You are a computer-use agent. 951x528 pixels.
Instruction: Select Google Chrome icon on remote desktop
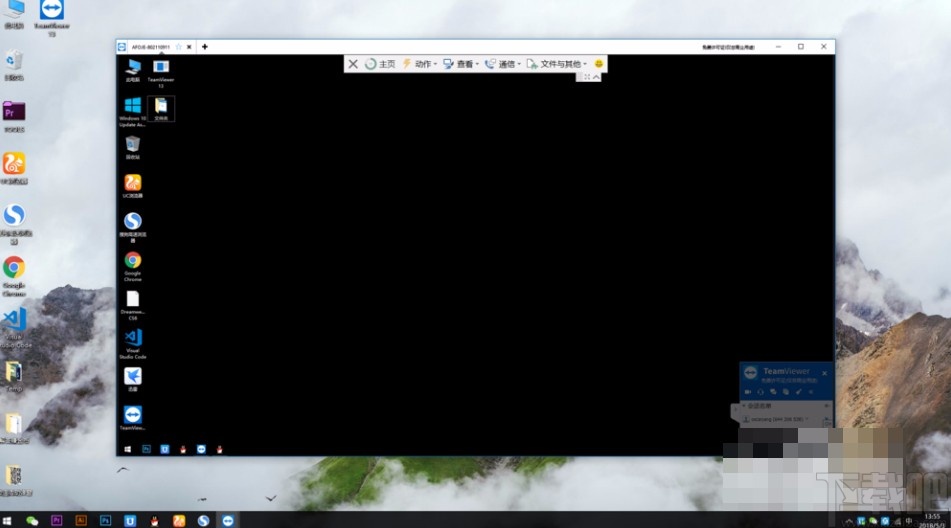133,266
